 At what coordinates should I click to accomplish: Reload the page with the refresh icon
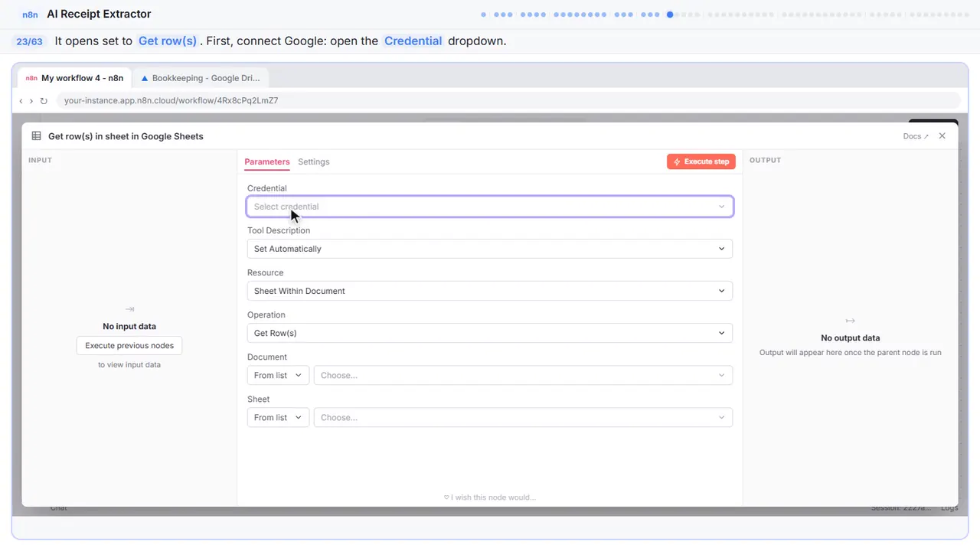[44, 101]
